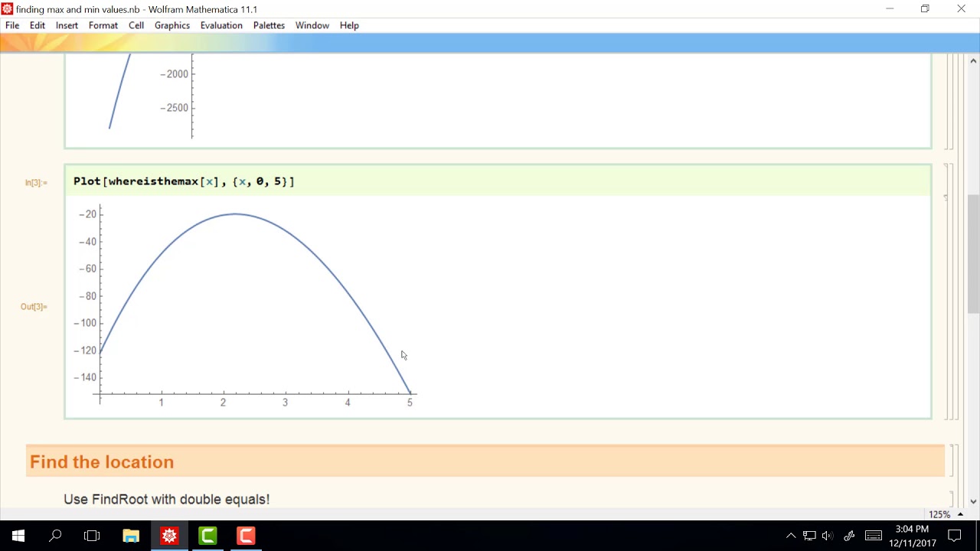Open Task View on the taskbar
This screenshot has width=980, height=551.
click(x=92, y=536)
